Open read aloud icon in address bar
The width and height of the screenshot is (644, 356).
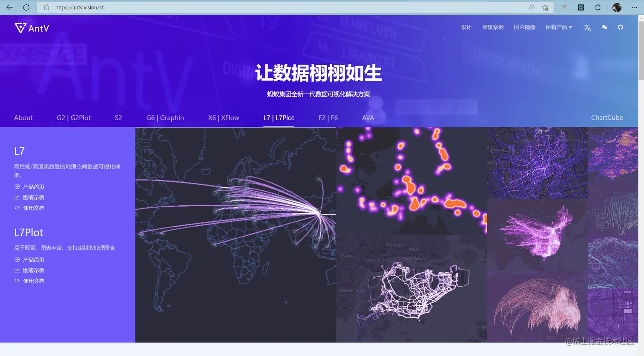[531, 7]
